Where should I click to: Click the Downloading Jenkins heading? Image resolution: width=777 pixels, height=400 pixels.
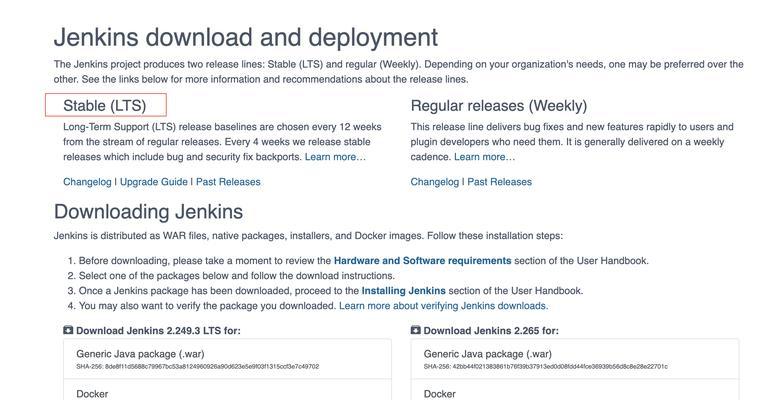[x=148, y=212]
